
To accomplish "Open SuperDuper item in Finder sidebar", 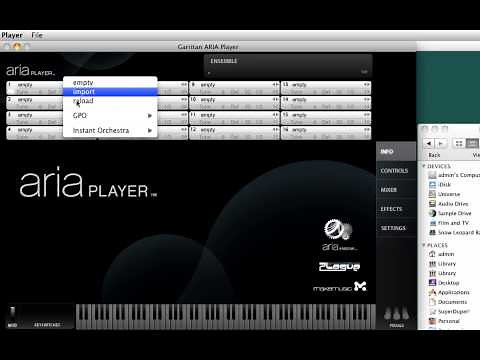I will pos(449,312).
